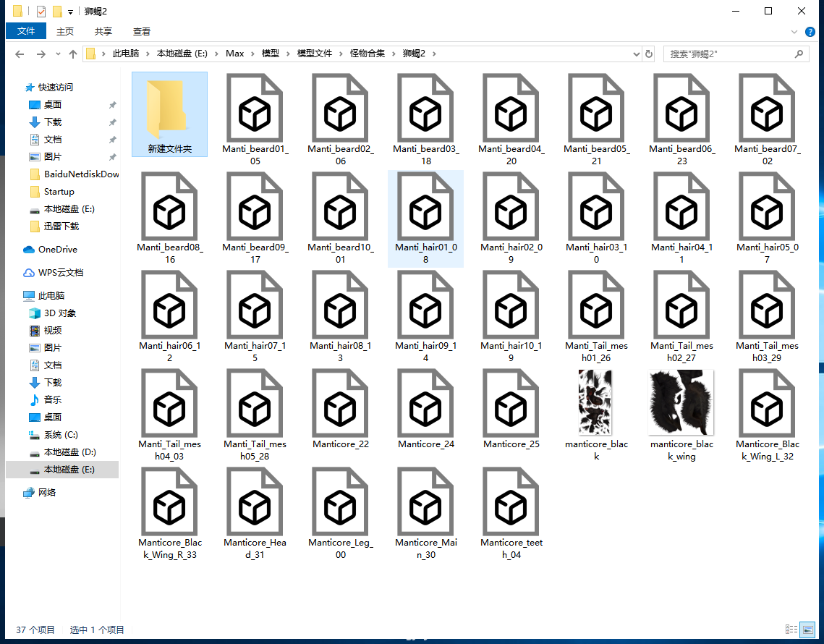This screenshot has width=824, height=644.
Task: Open the Quick Access Toolbar customize dropdown
Action: point(70,12)
